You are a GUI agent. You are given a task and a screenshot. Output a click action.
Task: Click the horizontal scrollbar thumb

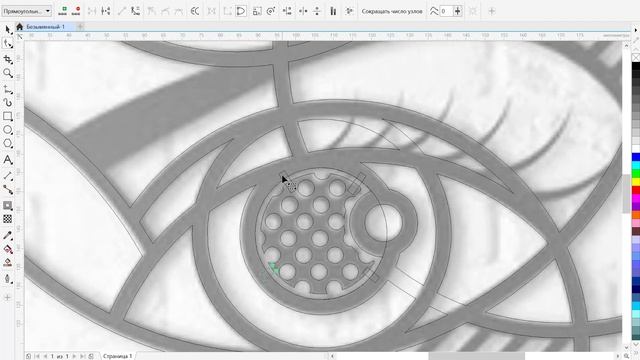[476, 356]
